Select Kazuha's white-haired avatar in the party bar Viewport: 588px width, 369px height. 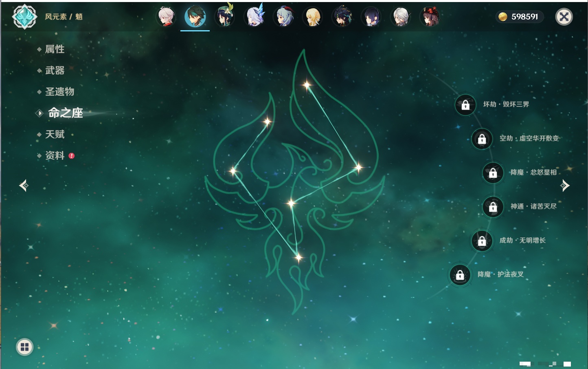166,17
